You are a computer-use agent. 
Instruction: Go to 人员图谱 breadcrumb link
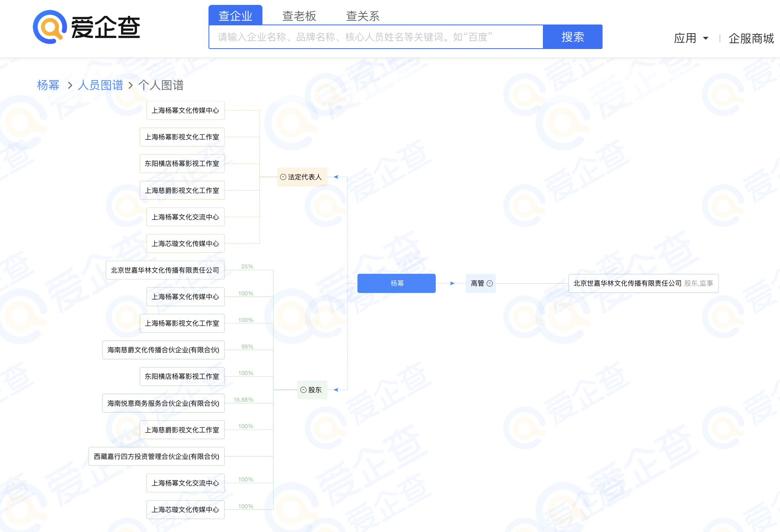(x=100, y=85)
